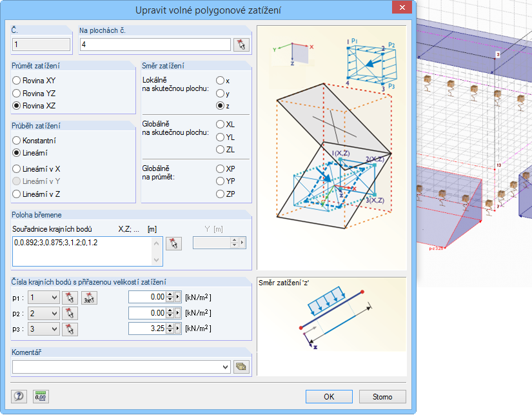Open p1 load value arrow menu

pos(178,297)
